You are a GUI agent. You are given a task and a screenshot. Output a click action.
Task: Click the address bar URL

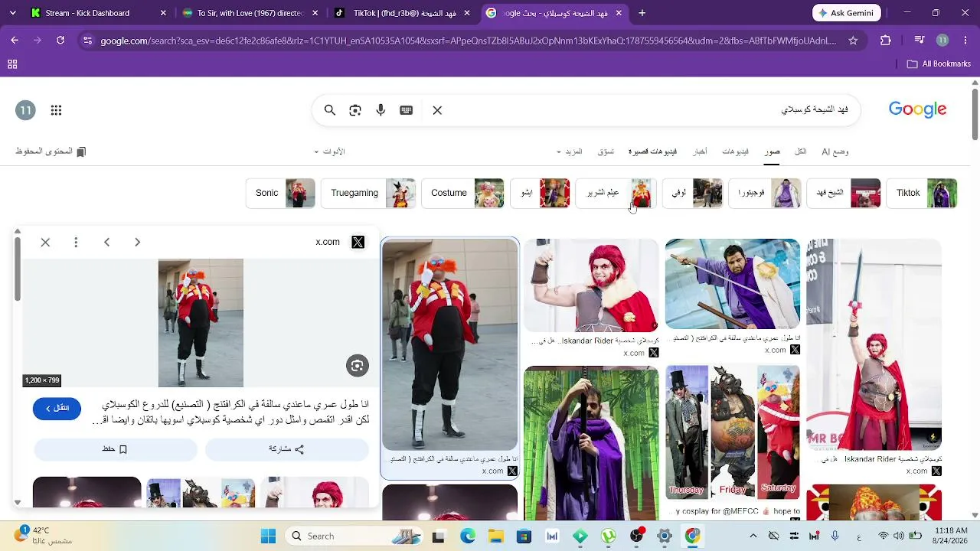tap(469, 41)
